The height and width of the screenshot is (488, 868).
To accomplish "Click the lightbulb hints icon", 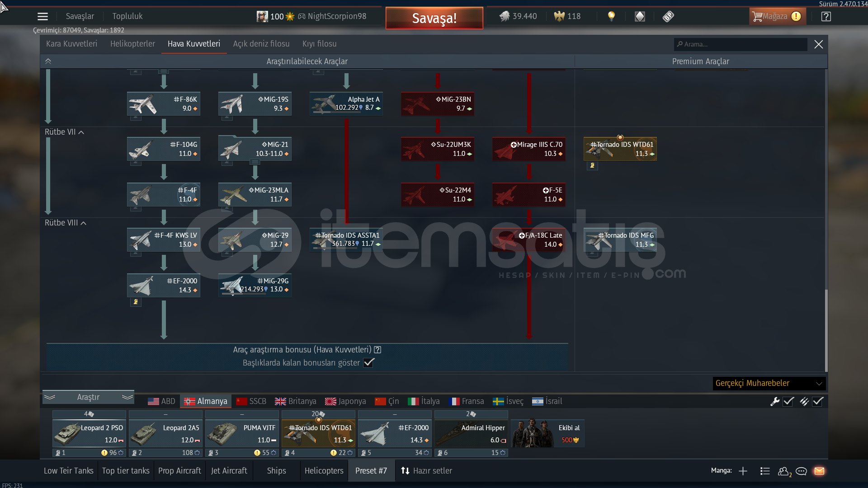I will (611, 17).
